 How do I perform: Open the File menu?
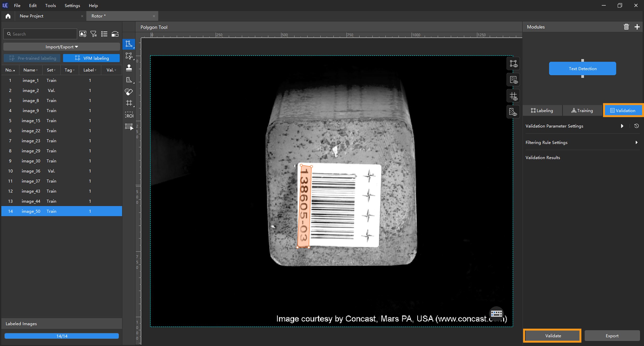point(17,5)
